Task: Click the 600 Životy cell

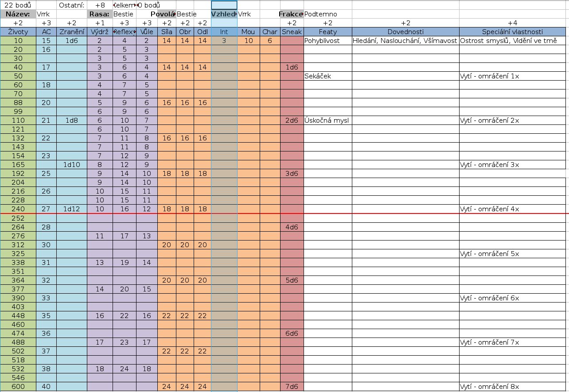Action: click(x=18, y=386)
